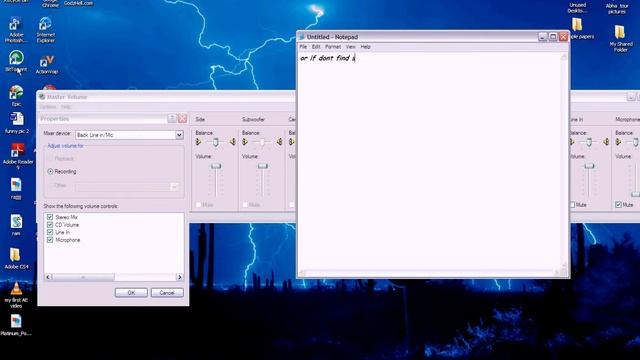Click the Microphone balance left speaker icon
640x360 pixels.
point(618,142)
